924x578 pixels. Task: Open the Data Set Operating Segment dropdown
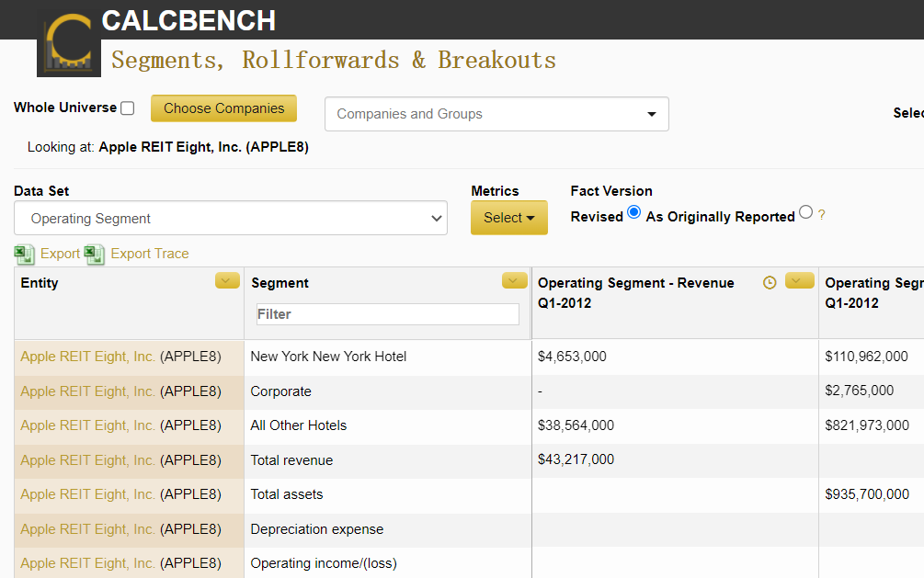pyautogui.click(x=231, y=218)
